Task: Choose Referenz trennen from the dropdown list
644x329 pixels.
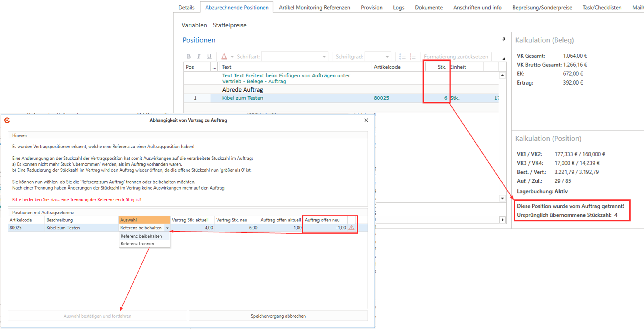Action: [144, 244]
